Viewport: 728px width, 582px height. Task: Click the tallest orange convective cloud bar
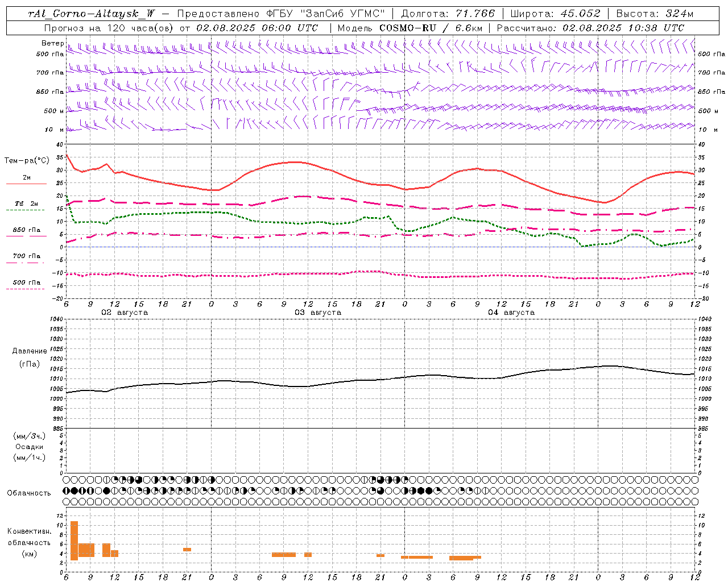(x=74, y=541)
